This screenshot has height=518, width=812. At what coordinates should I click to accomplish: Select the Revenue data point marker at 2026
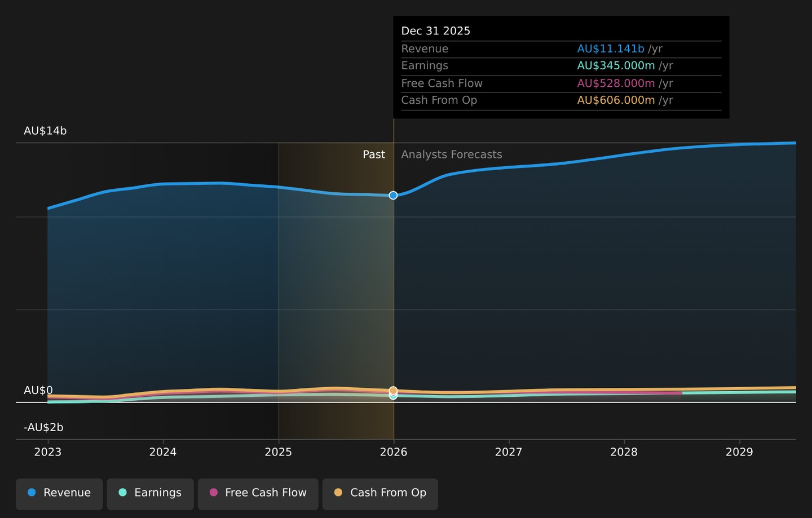click(x=393, y=195)
